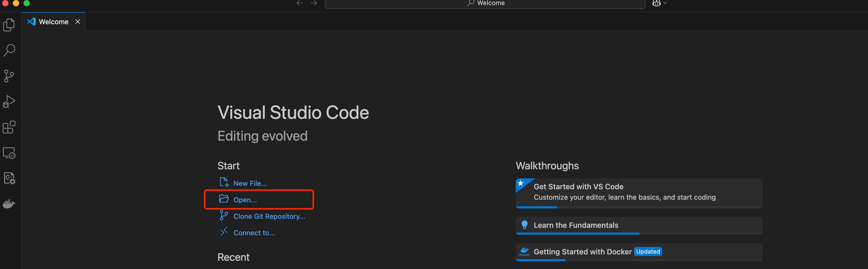
Task: Open Learn the Fundamentals walkthrough
Action: pyautogui.click(x=639, y=226)
